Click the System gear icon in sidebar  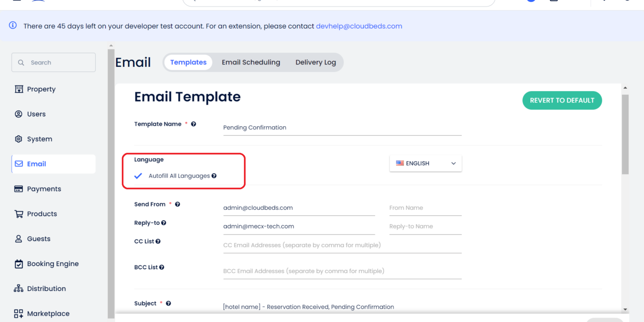point(19,139)
